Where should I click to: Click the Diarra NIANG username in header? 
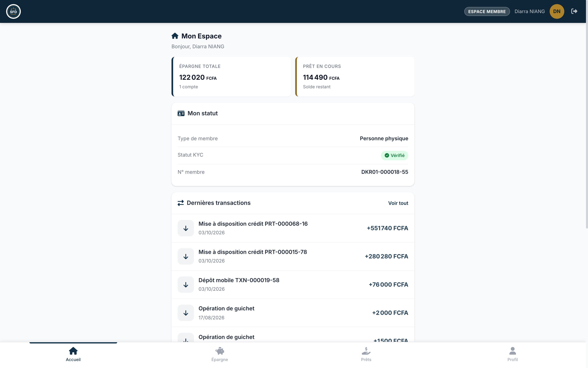[530, 11]
